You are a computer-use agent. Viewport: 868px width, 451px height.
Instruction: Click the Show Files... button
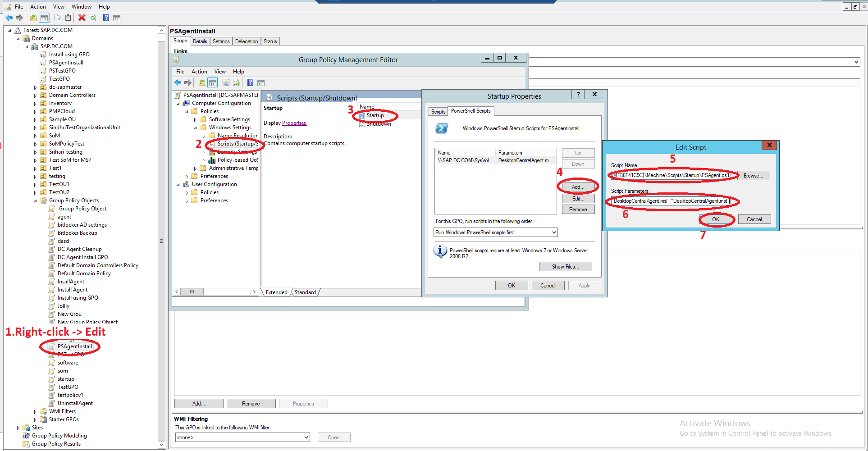[566, 267]
